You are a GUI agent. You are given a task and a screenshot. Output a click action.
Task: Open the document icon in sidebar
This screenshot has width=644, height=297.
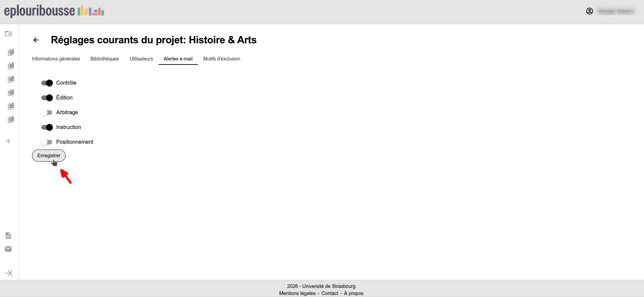[x=8, y=236]
